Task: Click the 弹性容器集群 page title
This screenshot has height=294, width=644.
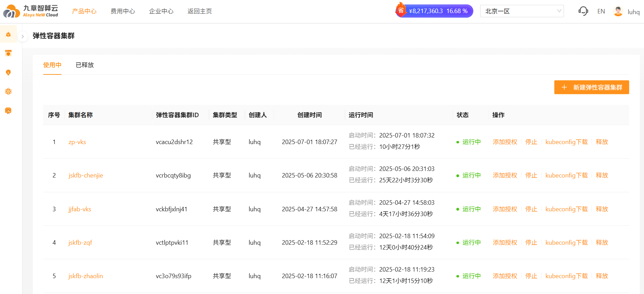Action: click(53, 36)
